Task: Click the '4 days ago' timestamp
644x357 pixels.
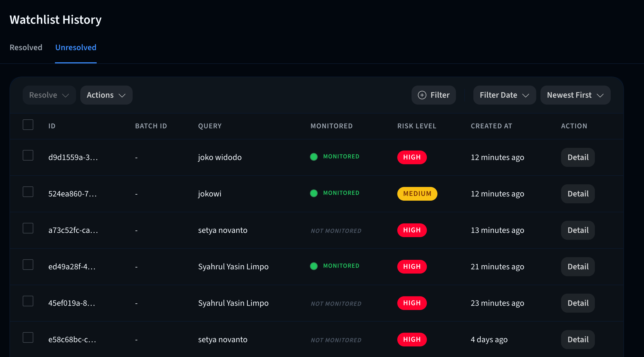Action: pos(489,340)
